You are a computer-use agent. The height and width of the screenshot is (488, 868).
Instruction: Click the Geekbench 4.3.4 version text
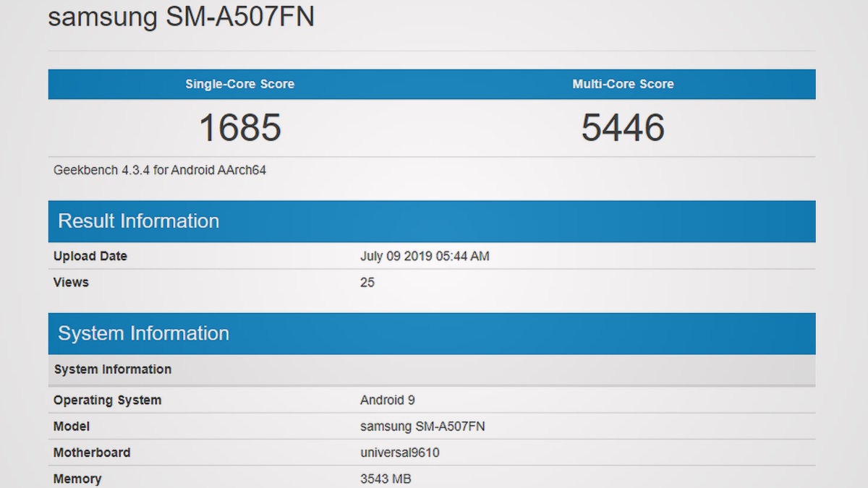click(x=160, y=171)
